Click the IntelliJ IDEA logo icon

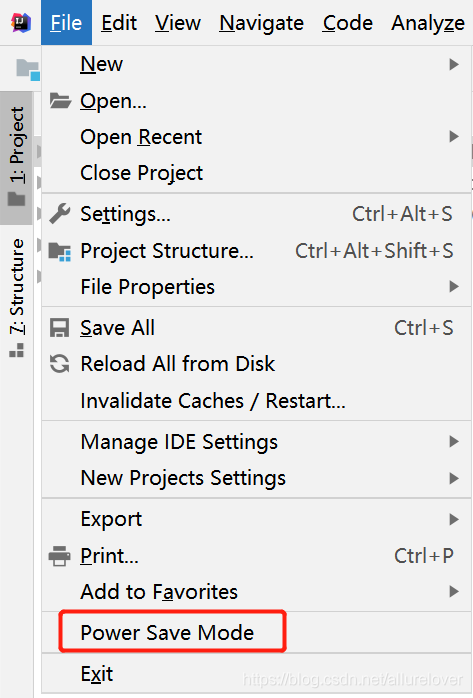point(21,22)
